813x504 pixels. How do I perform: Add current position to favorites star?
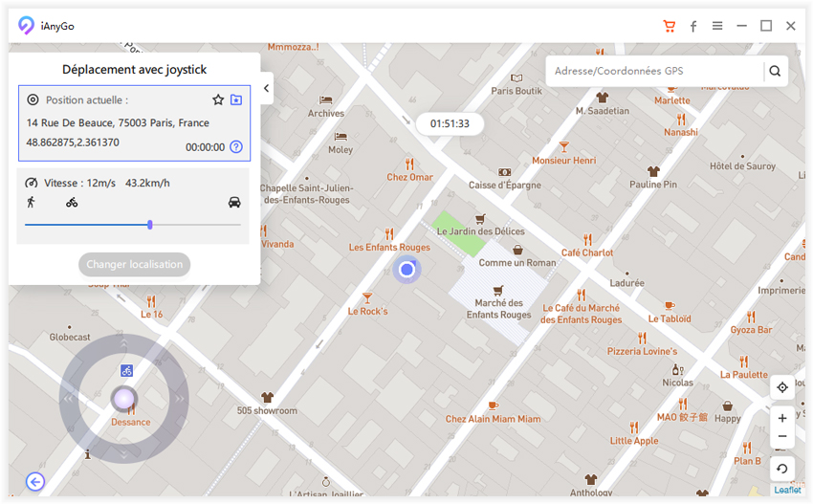218,99
